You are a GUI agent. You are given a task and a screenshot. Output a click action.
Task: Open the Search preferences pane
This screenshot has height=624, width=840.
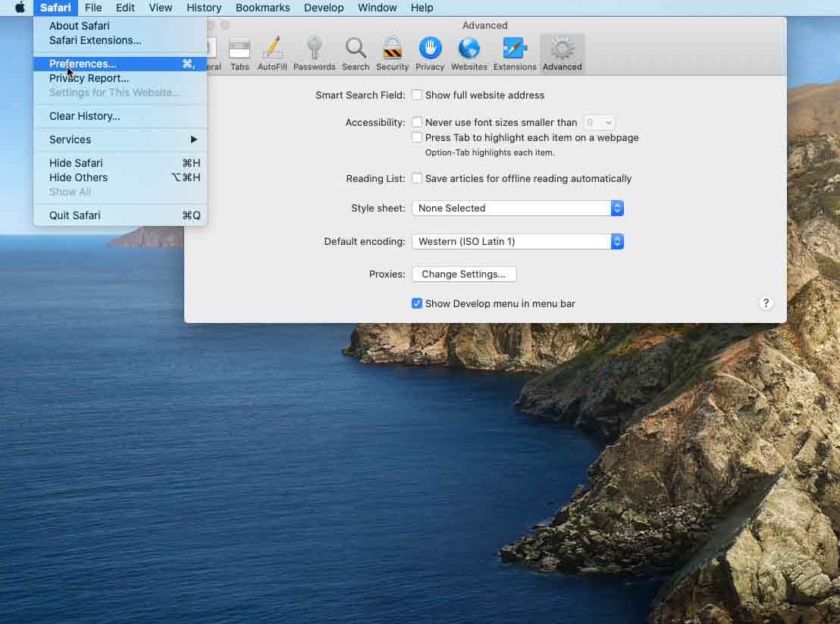[356, 54]
